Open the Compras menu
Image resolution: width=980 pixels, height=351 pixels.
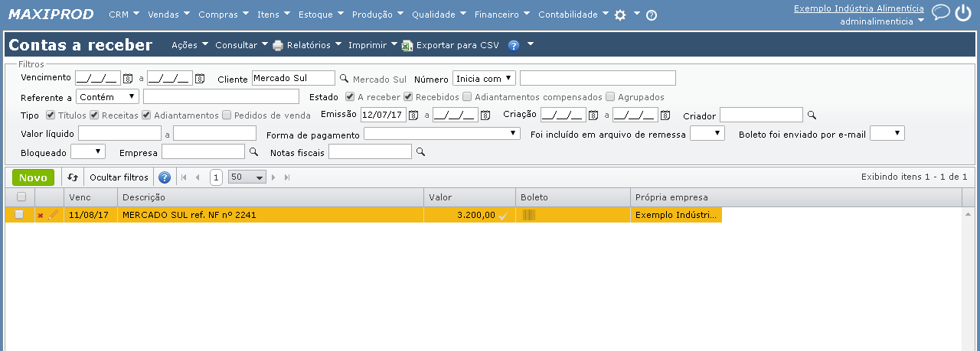224,15
